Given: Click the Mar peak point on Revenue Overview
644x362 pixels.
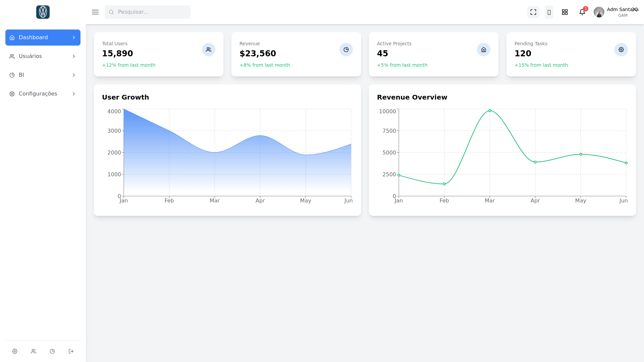Looking at the screenshot, I should (490, 111).
